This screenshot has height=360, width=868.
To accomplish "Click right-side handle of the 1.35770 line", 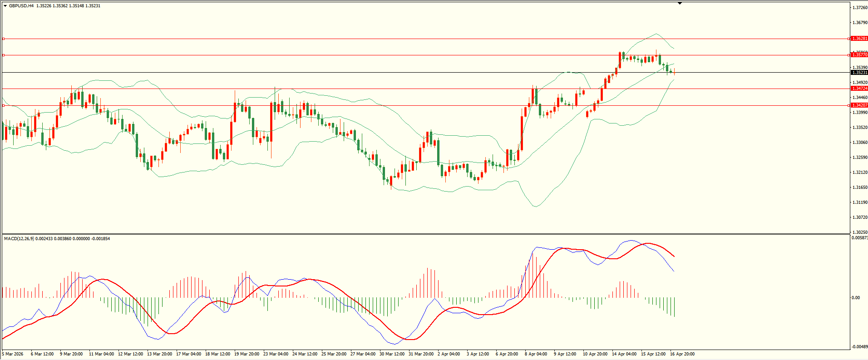I will pos(848,55).
